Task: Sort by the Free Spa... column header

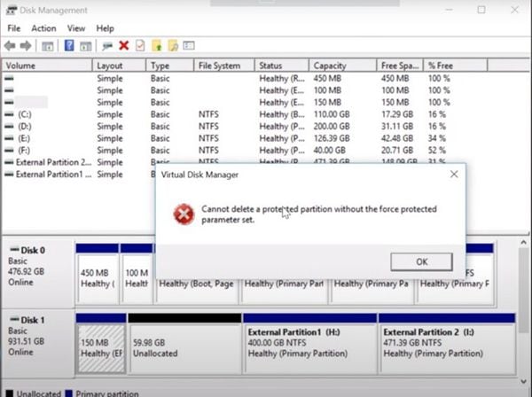Action: (400, 66)
